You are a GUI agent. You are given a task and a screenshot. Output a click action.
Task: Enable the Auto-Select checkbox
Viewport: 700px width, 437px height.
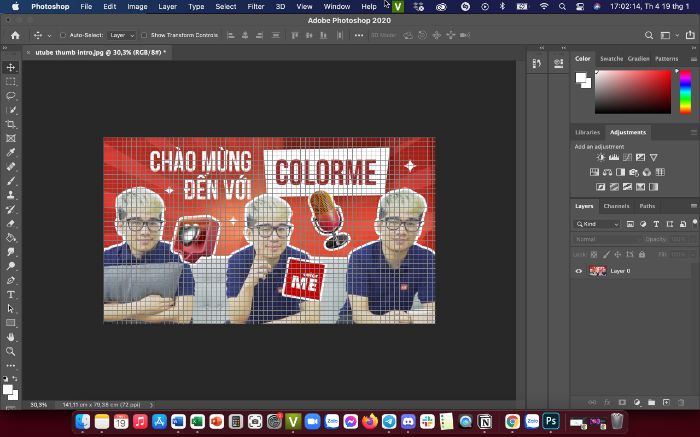[x=62, y=35]
